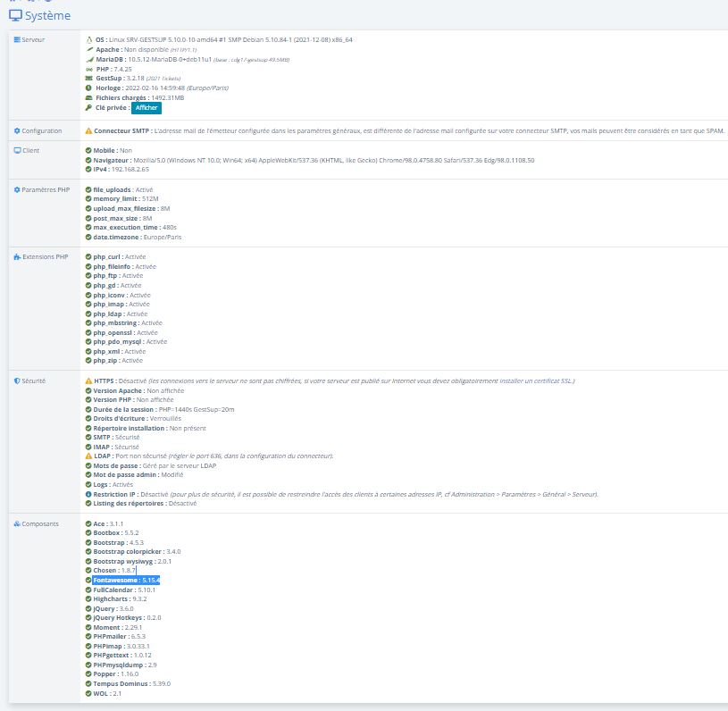
Task: Click the Système page heading
Action: (x=47, y=15)
